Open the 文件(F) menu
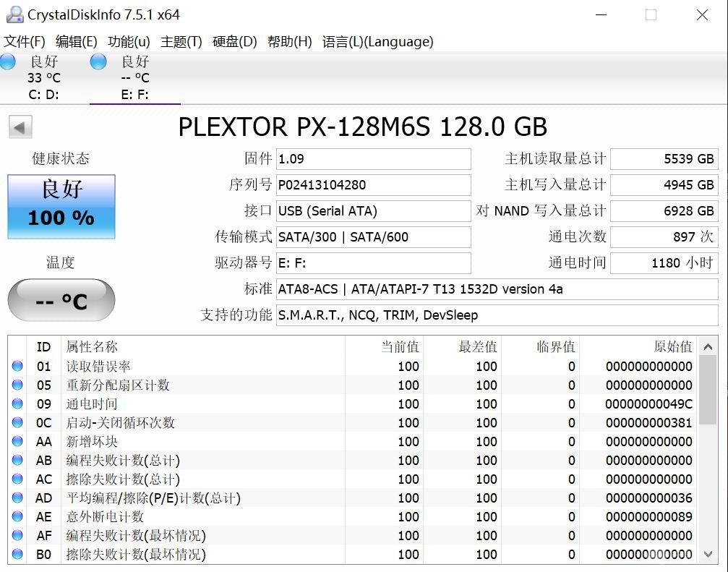 [x=25, y=42]
